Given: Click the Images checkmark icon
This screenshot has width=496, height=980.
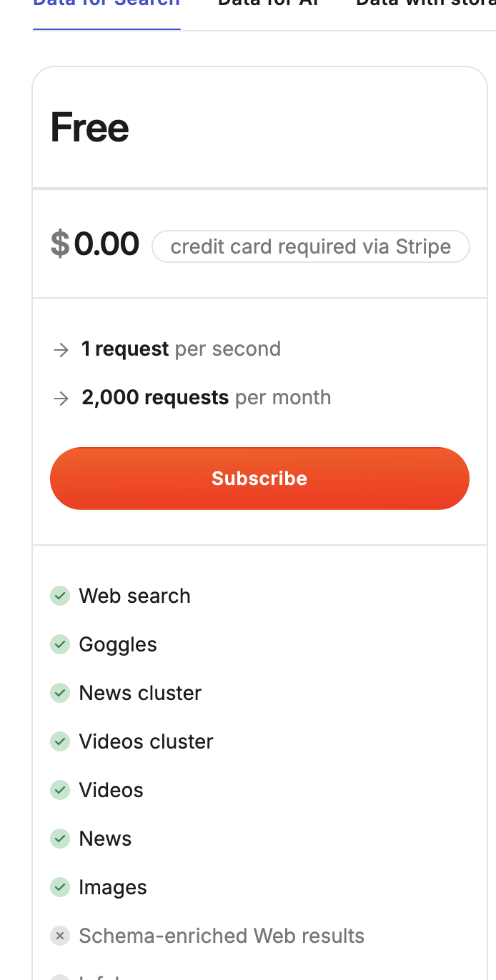Looking at the screenshot, I should 60,887.
